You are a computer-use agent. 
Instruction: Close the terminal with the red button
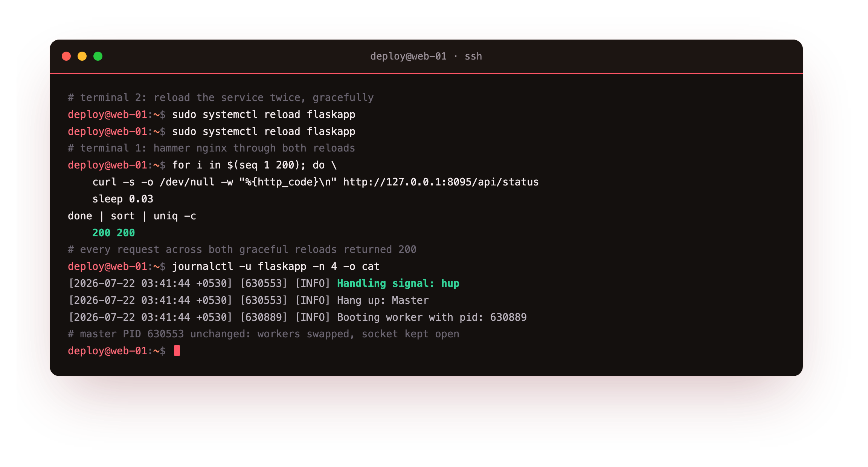(x=66, y=56)
